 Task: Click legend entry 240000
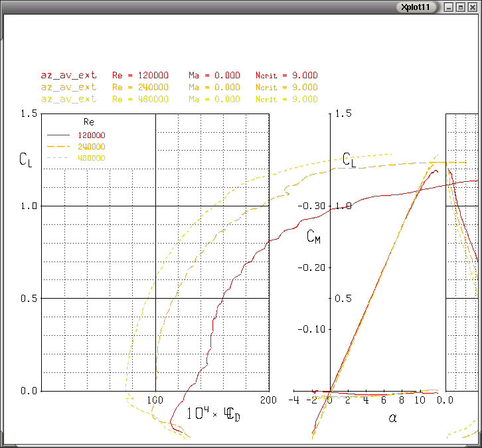92,147
